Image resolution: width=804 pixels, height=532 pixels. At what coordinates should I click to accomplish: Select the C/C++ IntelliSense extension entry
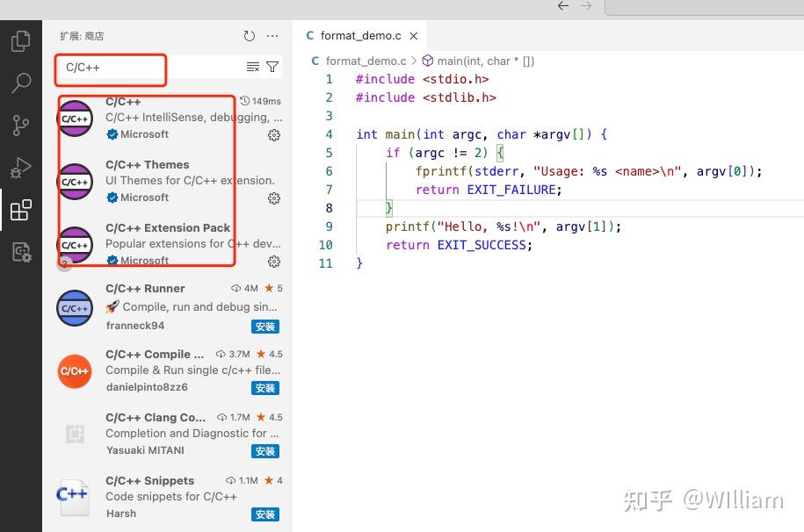[158, 117]
